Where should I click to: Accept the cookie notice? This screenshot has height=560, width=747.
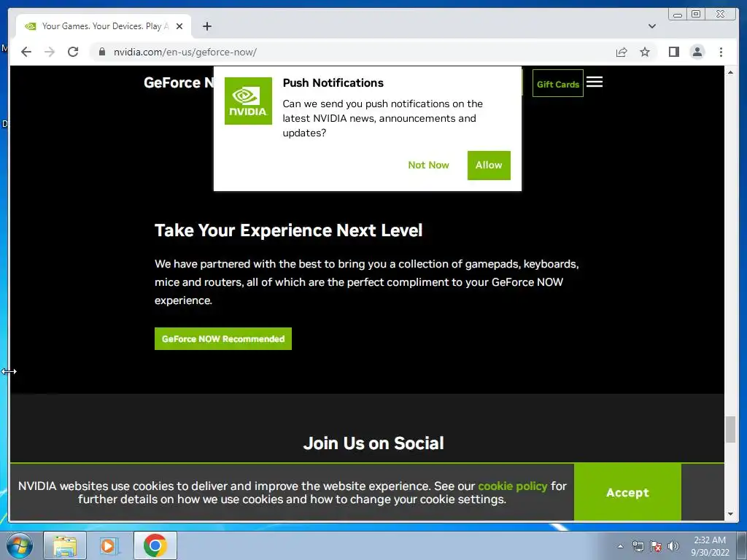pos(627,492)
